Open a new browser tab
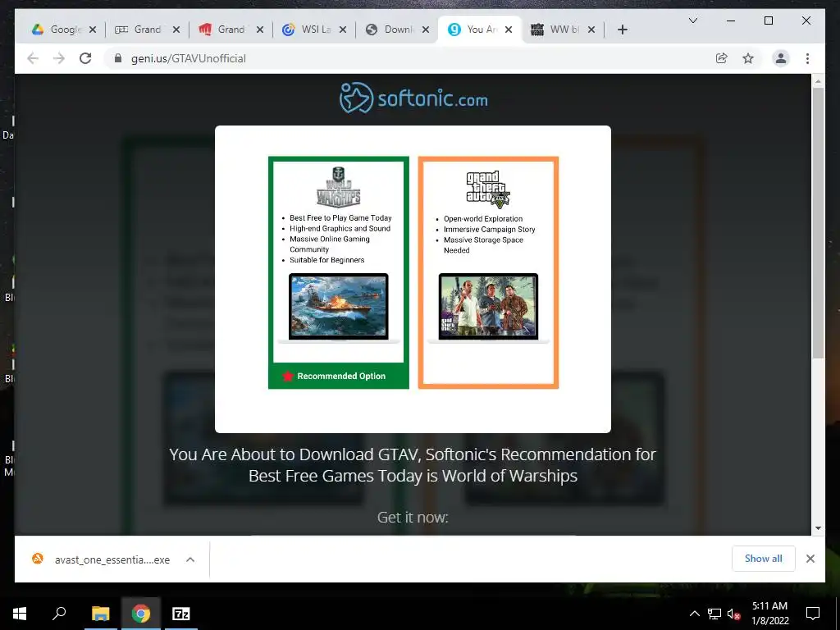This screenshot has width=840, height=630. point(622,30)
